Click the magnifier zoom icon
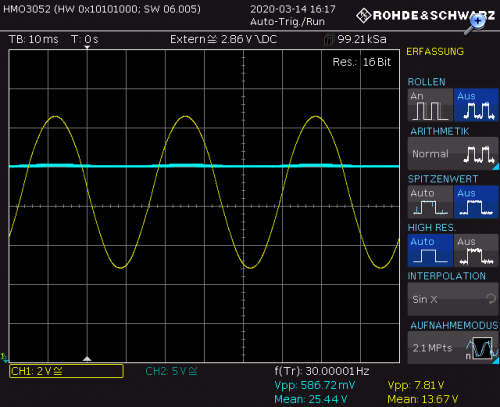This screenshot has height=407, width=500. [475, 24]
